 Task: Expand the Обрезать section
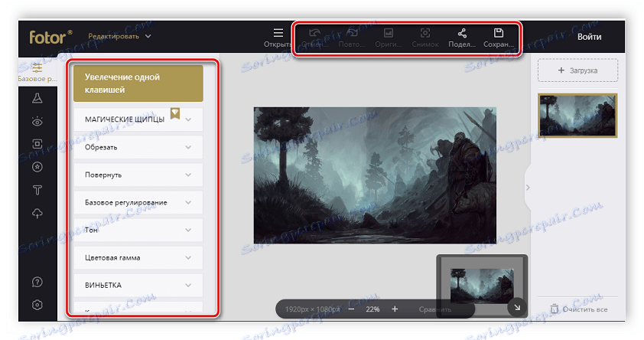(138, 147)
